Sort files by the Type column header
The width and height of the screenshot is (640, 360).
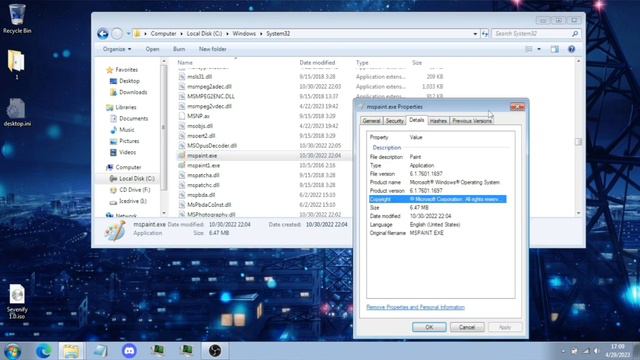pos(362,62)
